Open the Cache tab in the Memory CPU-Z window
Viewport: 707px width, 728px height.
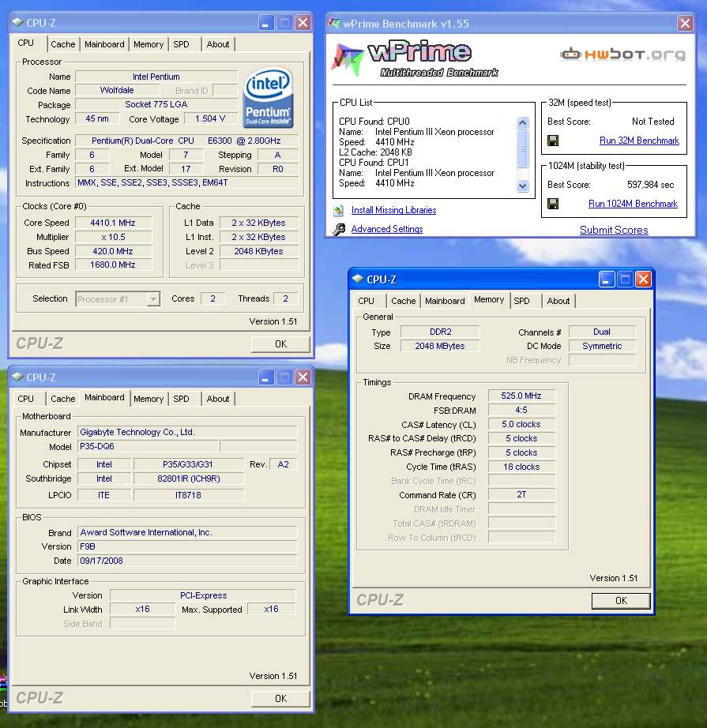(403, 301)
